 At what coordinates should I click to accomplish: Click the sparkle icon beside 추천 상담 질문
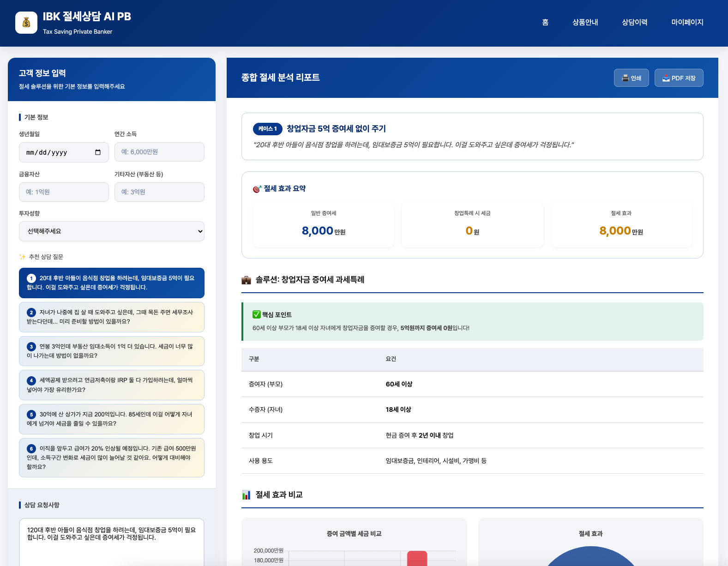[22, 257]
